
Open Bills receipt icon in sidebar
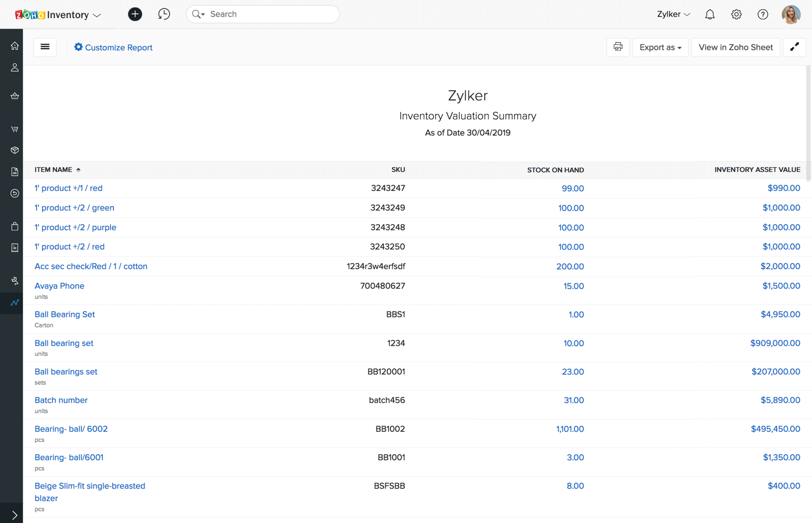coord(15,248)
